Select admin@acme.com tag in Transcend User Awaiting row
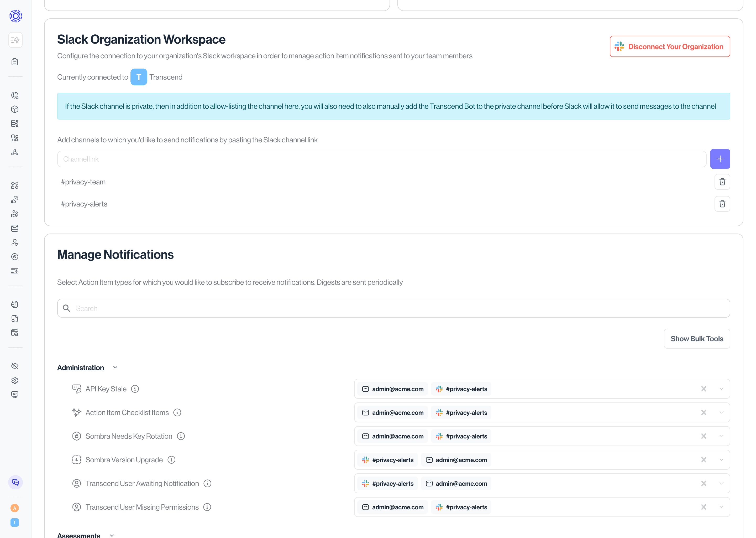The image size is (756, 538). pyautogui.click(x=456, y=484)
